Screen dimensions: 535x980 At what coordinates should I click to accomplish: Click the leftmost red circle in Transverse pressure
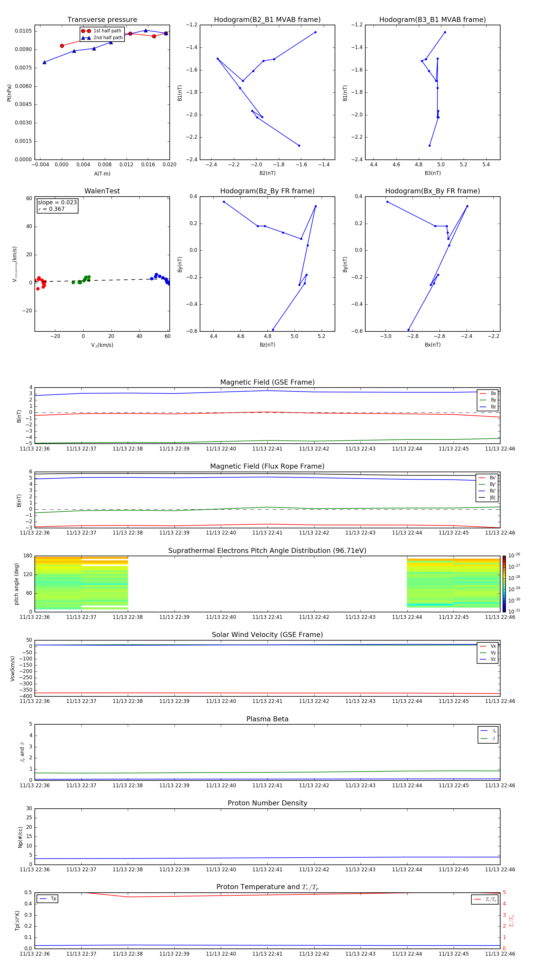click(x=62, y=46)
